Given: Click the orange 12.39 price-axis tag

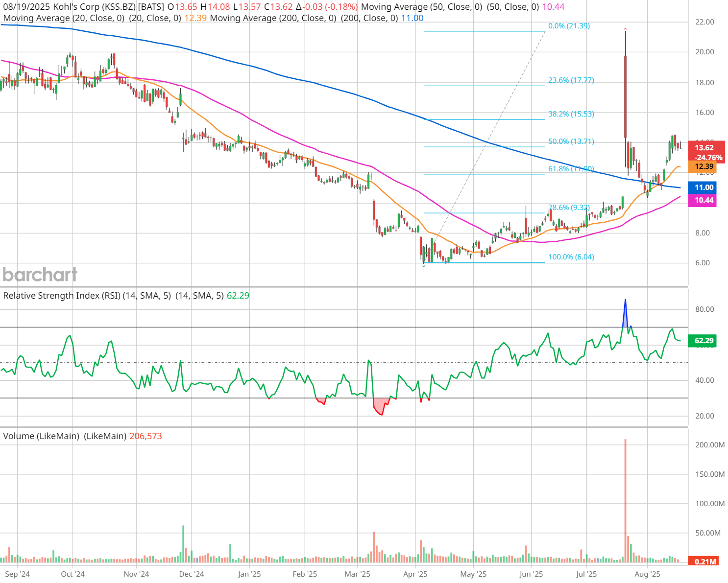Looking at the screenshot, I should [703, 167].
